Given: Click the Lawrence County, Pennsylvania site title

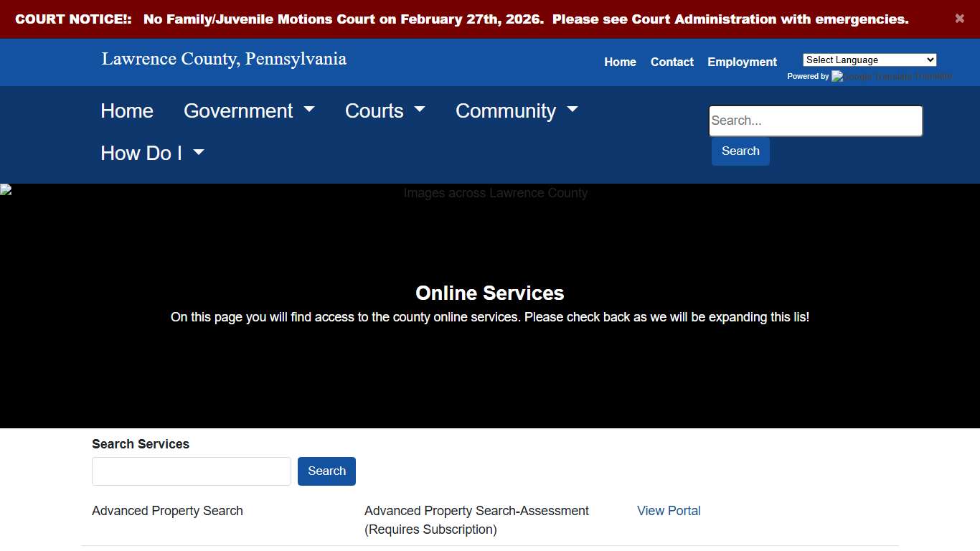Looking at the screenshot, I should coord(223,59).
